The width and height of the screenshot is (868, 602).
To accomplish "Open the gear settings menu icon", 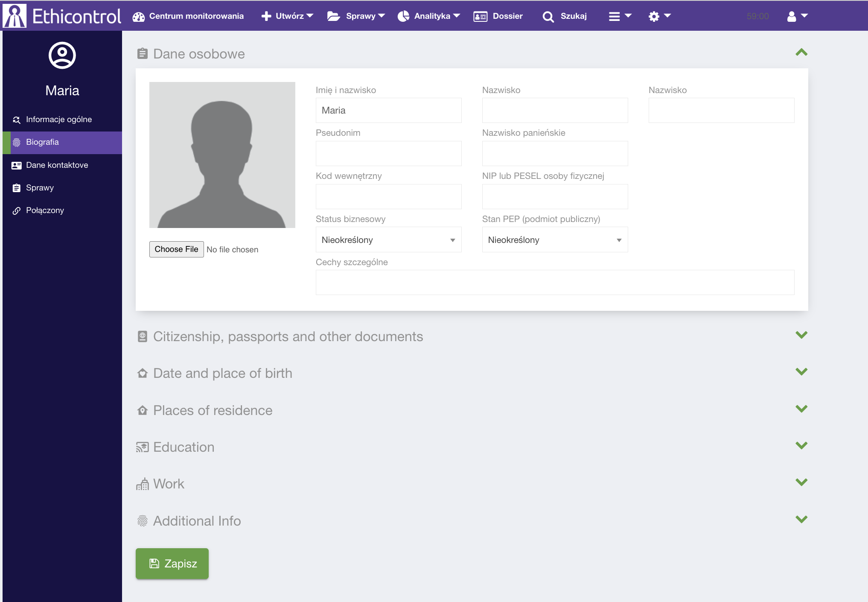I will pyautogui.click(x=654, y=16).
